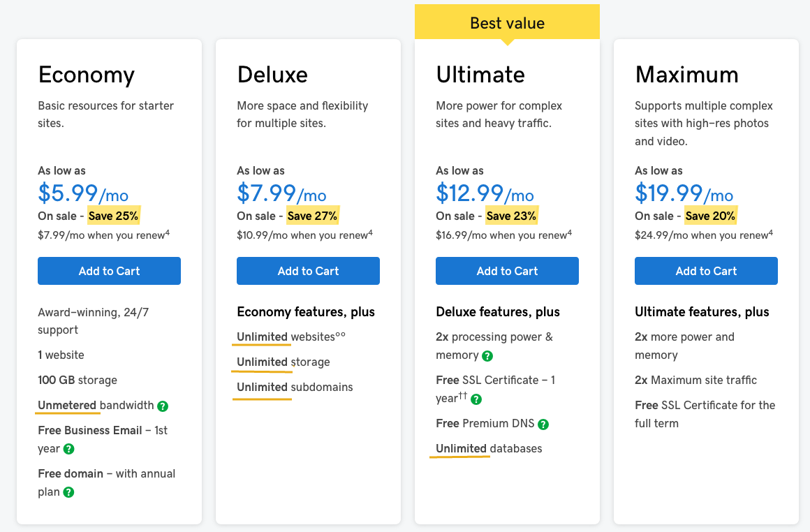810x532 pixels.
Task: Click the Save 27% highlighted badge
Action: 312,216
